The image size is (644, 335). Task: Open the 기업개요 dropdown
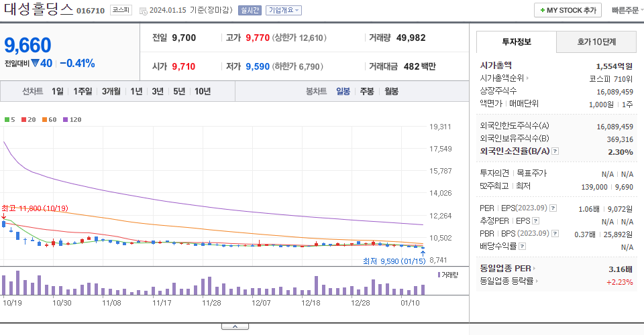(x=284, y=10)
